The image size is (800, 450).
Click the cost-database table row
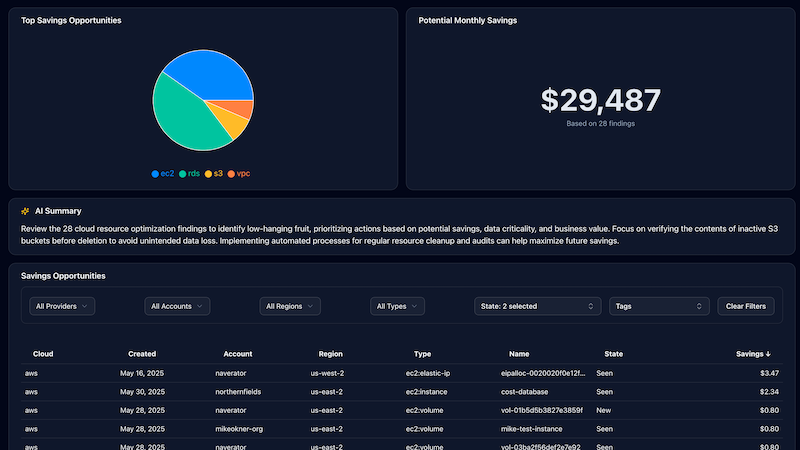coord(400,391)
